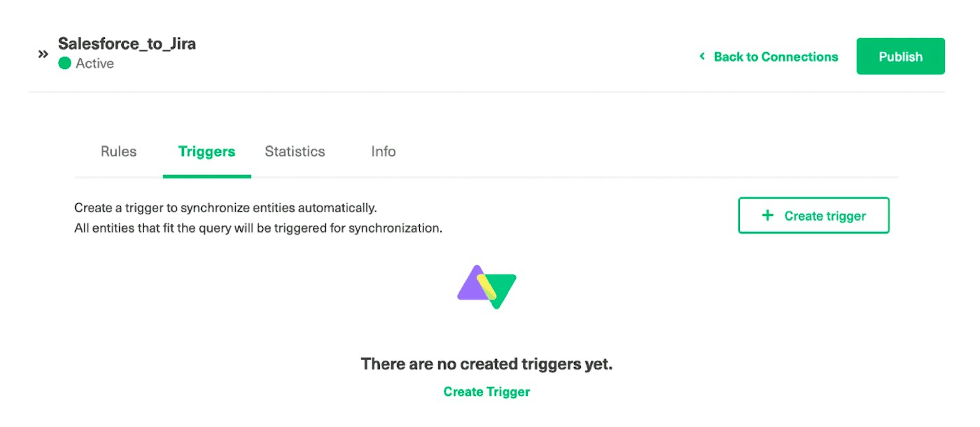Image resolution: width=980 pixels, height=427 pixels.
Task: Click the Publish button
Action: 901,56
